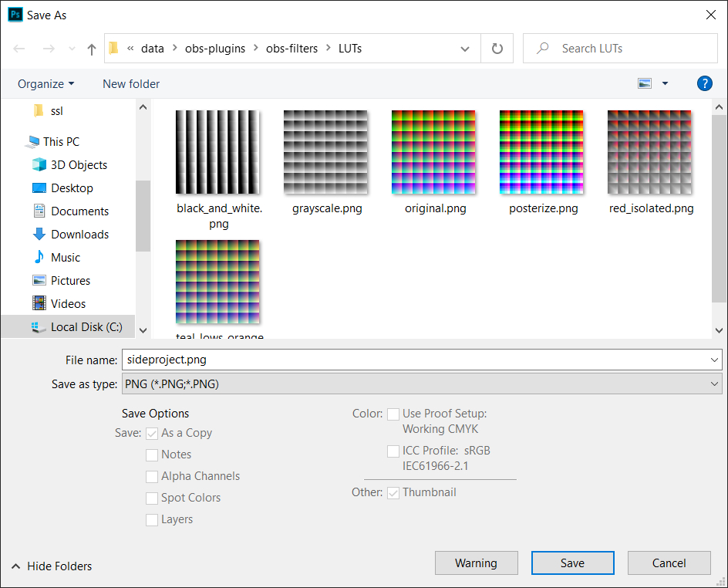This screenshot has width=728, height=588.
Task: Select Desktop in the navigation pane
Action: point(72,188)
